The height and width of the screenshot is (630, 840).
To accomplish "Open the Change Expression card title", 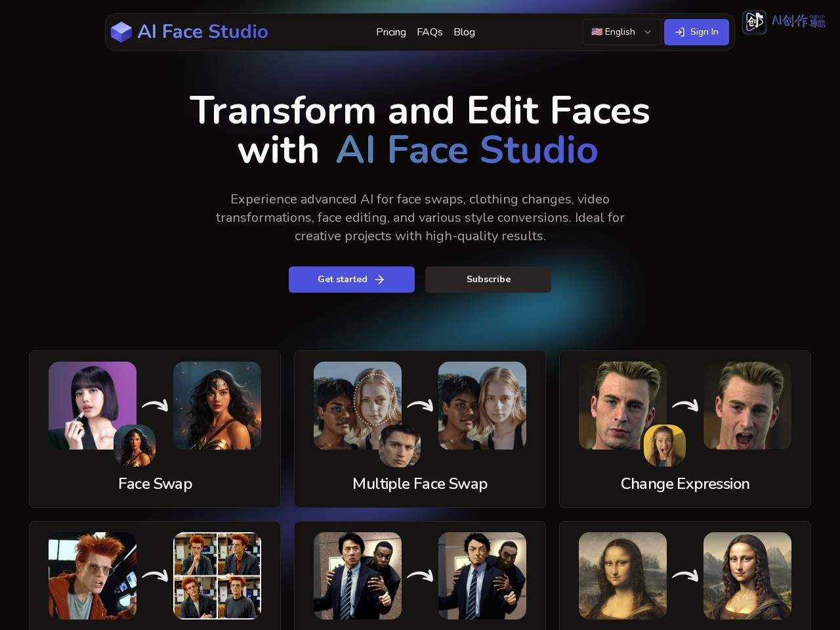I will (x=685, y=484).
